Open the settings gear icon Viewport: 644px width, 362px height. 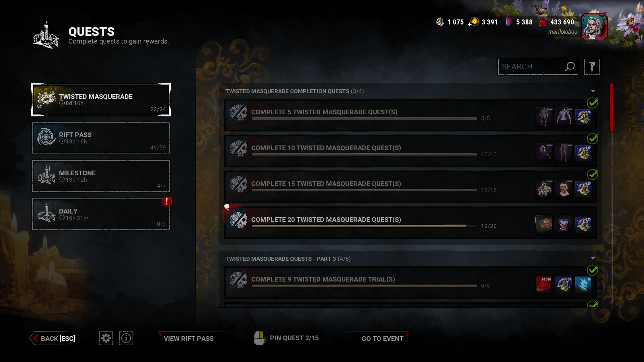tap(106, 338)
